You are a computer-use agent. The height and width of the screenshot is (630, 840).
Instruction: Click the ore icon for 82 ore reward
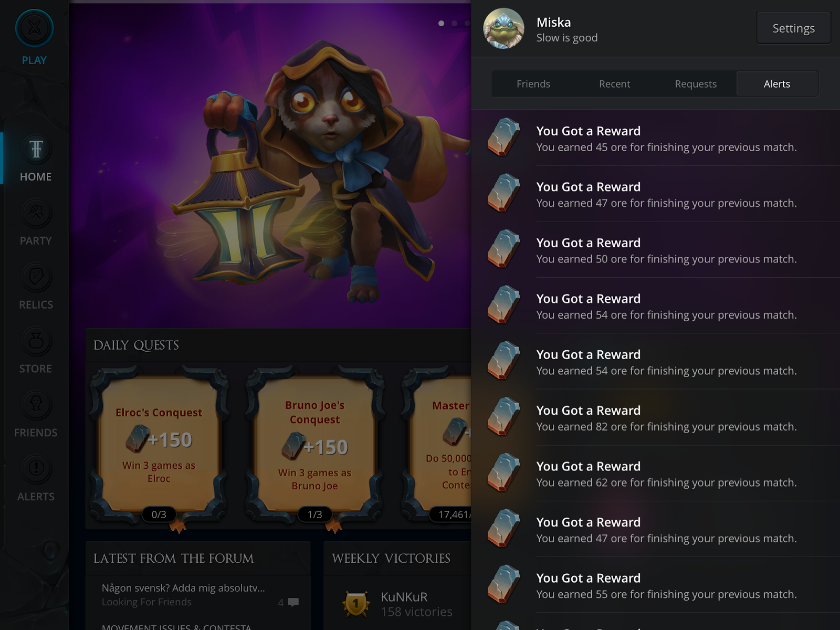(x=503, y=417)
